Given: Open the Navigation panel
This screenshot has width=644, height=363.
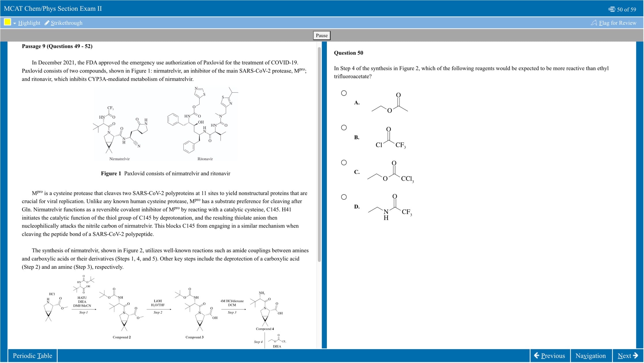Looking at the screenshot, I should (x=591, y=356).
